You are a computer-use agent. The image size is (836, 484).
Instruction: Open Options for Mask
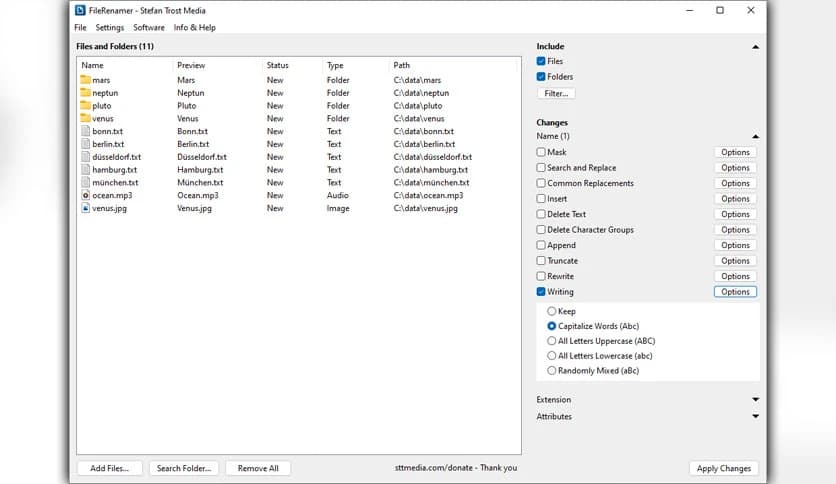click(x=735, y=152)
